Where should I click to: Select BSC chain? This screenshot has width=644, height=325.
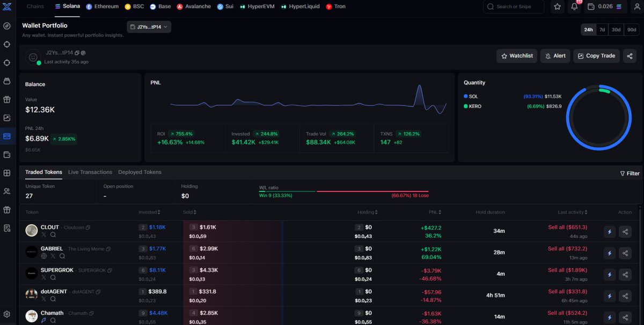[x=134, y=6]
